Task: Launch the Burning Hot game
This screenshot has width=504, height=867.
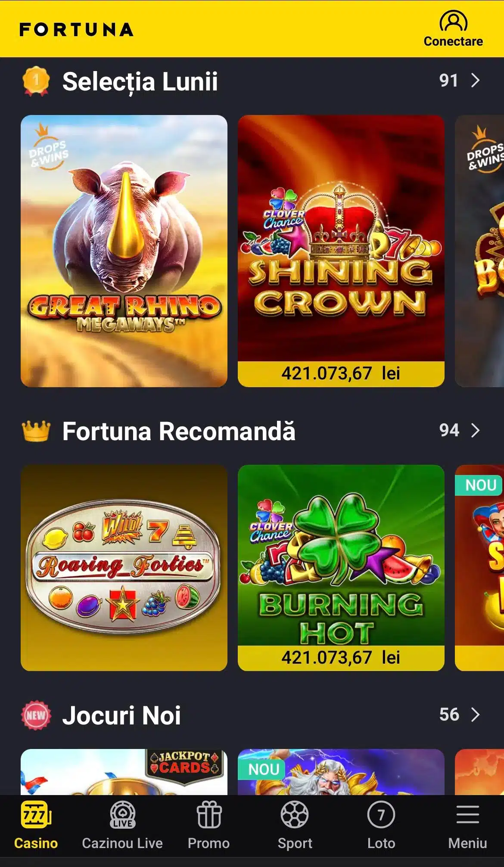Action: tap(341, 568)
